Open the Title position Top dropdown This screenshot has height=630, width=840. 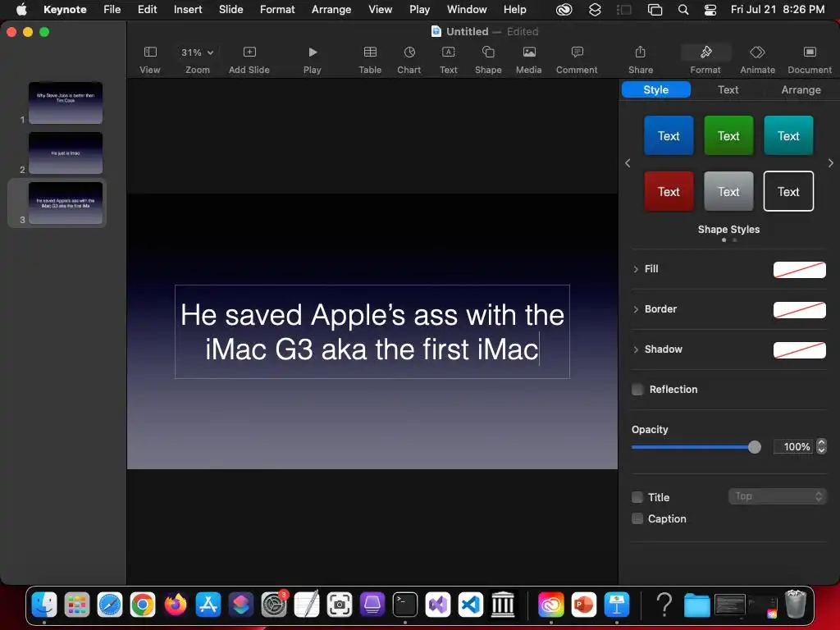click(x=778, y=496)
